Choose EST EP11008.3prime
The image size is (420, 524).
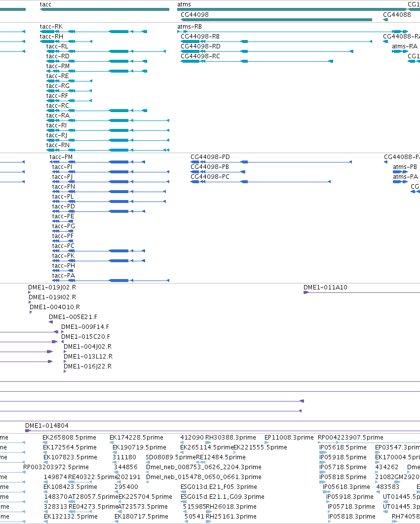[x=267, y=443]
